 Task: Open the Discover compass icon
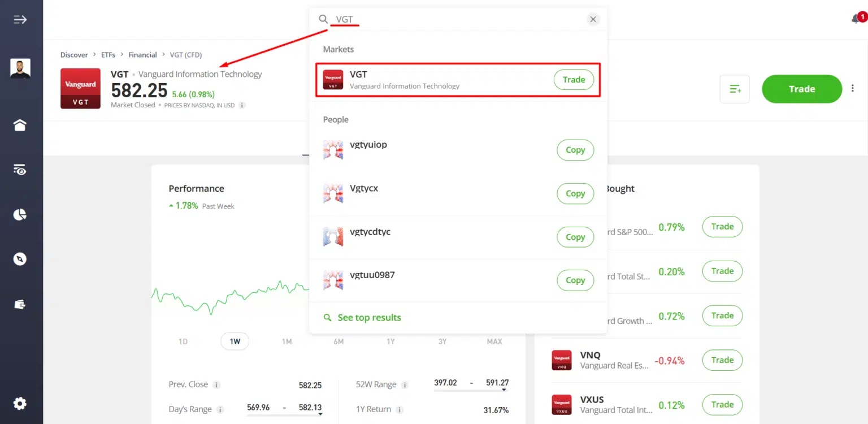(x=20, y=259)
